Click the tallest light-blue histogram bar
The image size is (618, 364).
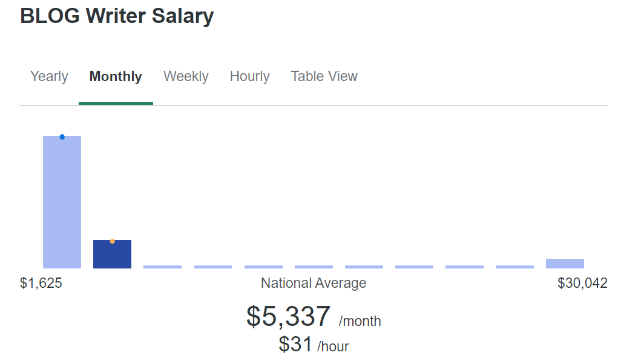(x=62, y=203)
